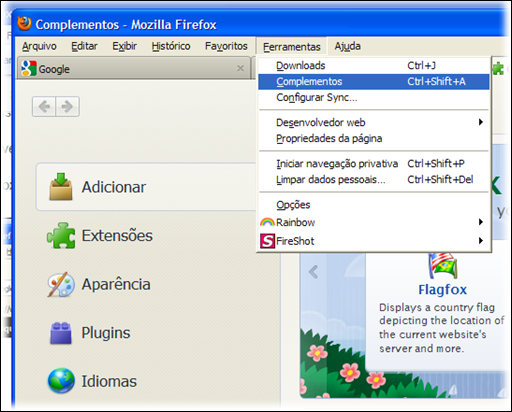The width and height of the screenshot is (512, 412).
Task: Select the Plugins category label
Action: click(106, 333)
